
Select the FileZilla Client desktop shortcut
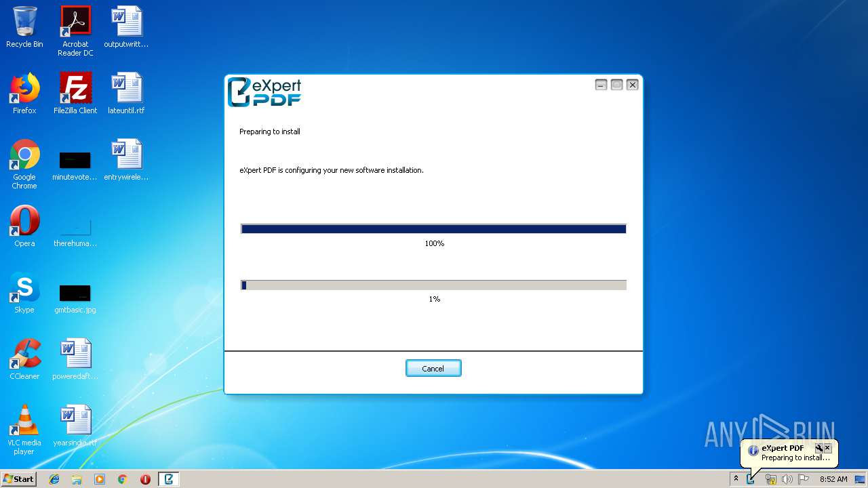coord(75,94)
